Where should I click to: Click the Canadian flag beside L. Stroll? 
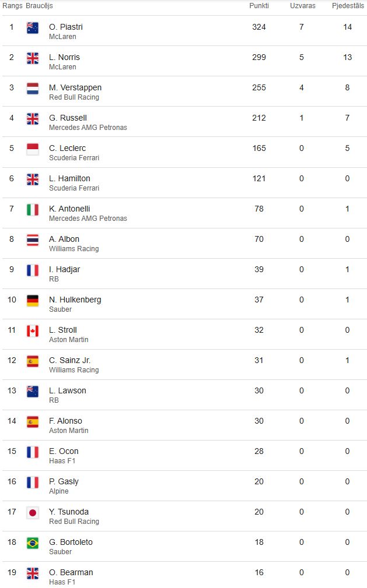tap(33, 331)
